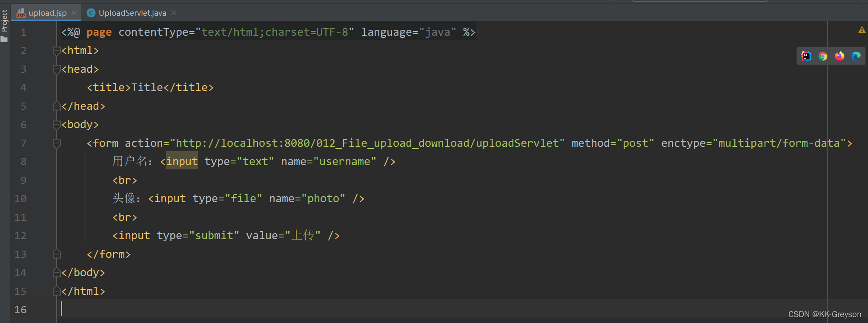Collapse the <head> tag fold on line 3

coord(57,69)
